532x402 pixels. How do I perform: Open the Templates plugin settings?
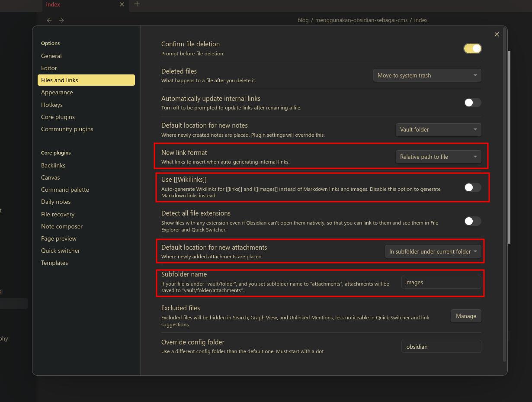point(54,263)
